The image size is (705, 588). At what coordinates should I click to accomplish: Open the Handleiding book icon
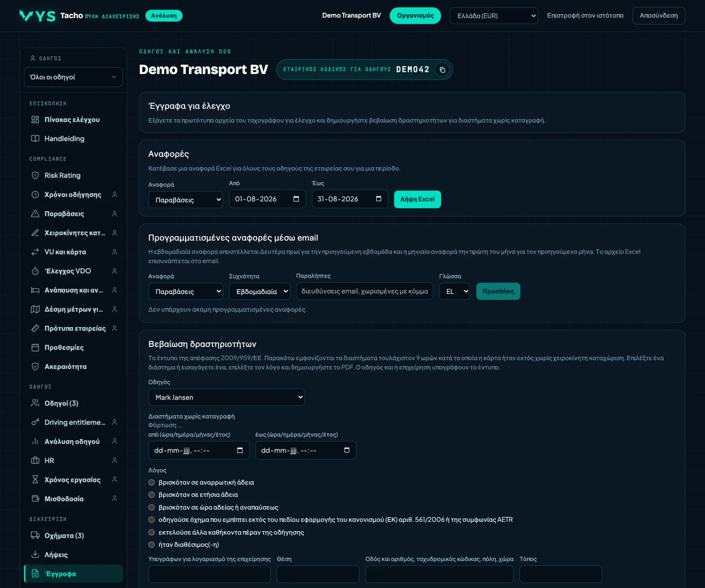tap(35, 138)
